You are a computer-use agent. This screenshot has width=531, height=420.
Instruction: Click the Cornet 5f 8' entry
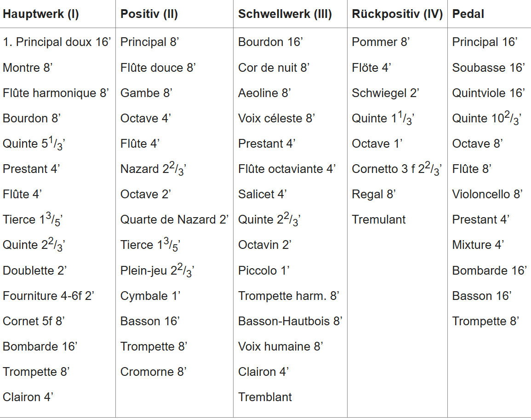point(34,321)
